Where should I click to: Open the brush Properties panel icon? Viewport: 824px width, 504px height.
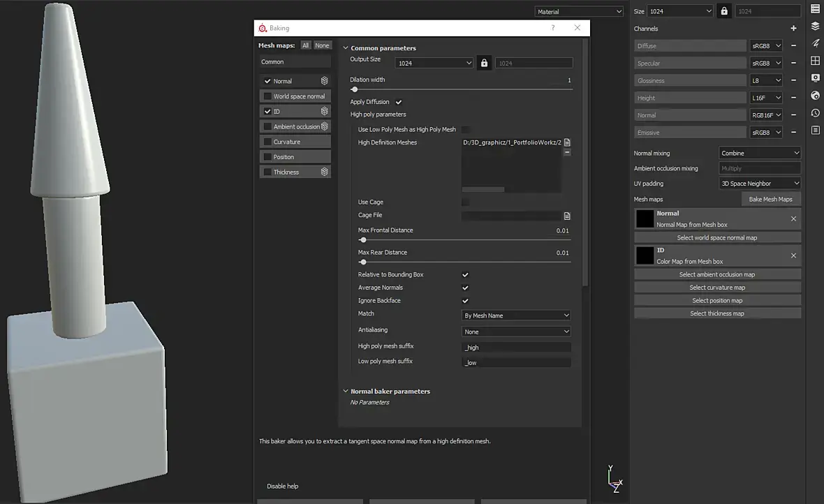point(815,43)
